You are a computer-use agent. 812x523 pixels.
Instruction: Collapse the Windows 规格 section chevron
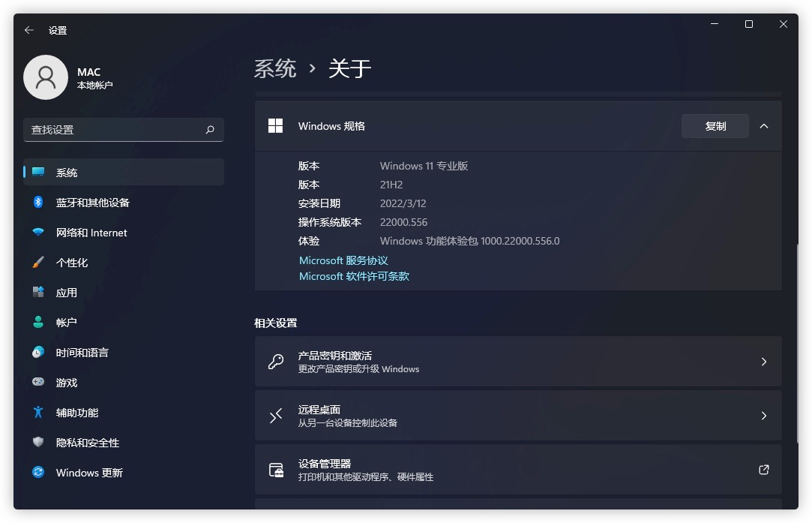(764, 126)
